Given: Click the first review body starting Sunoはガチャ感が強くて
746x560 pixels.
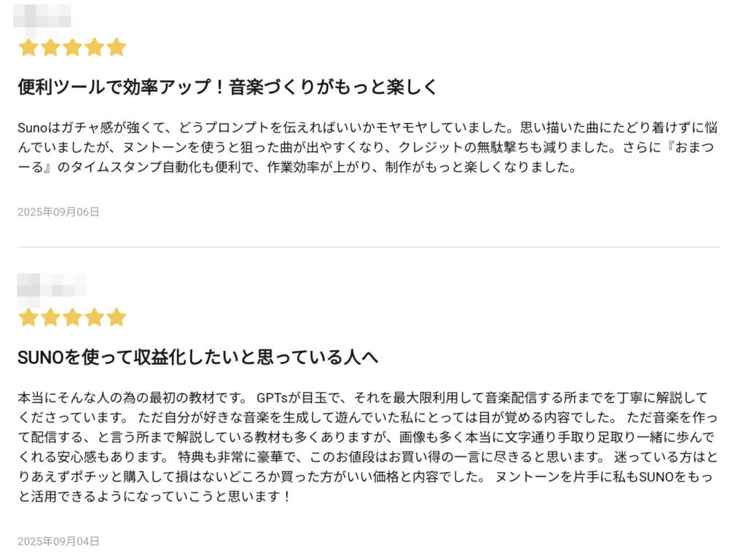Looking at the screenshot, I should tap(368, 147).
